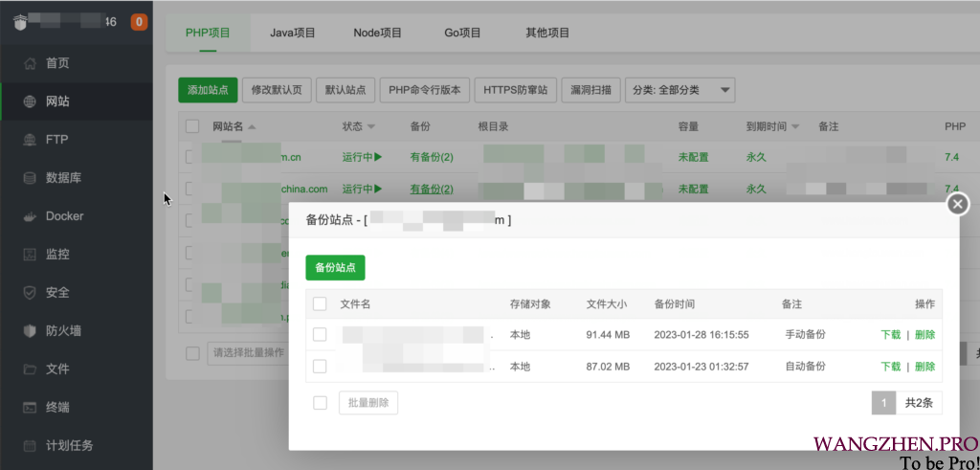
Task: Tick checkbox for the 91.44 MB backup
Action: click(320, 335)
